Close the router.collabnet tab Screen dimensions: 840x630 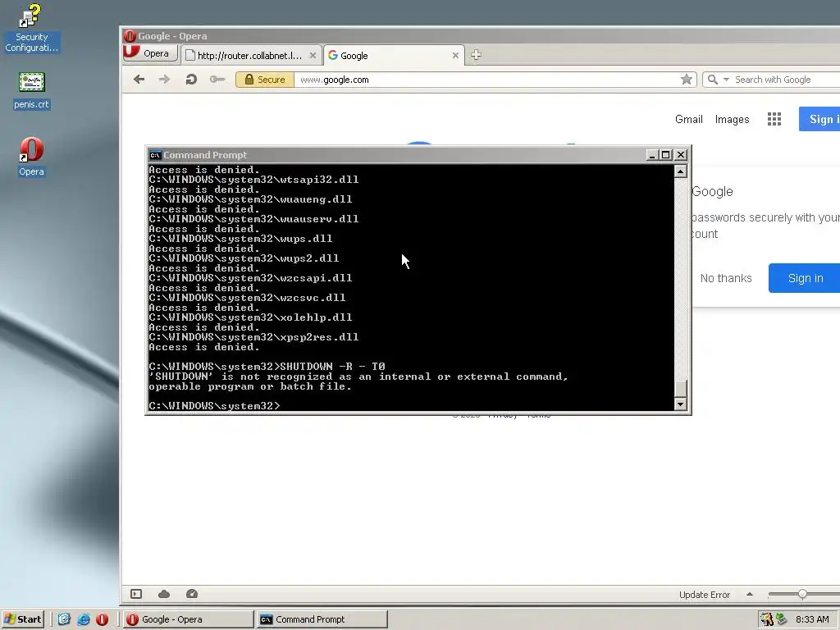[x=313, y=55]
